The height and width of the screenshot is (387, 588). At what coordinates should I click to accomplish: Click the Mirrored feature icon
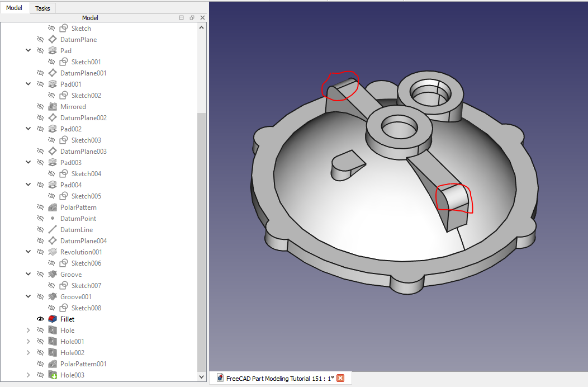click(53, 107)
